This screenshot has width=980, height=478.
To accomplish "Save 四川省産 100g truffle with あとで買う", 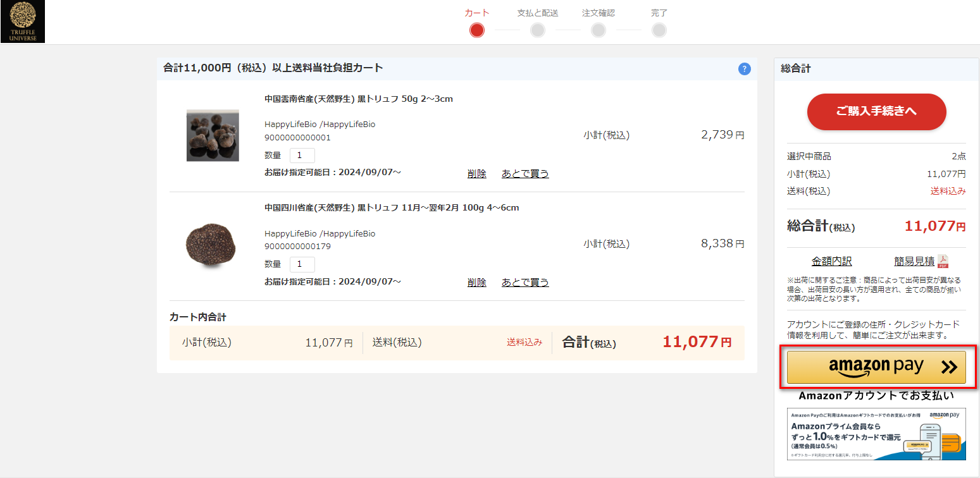I will pyautogui.click(x=525, y=282).
